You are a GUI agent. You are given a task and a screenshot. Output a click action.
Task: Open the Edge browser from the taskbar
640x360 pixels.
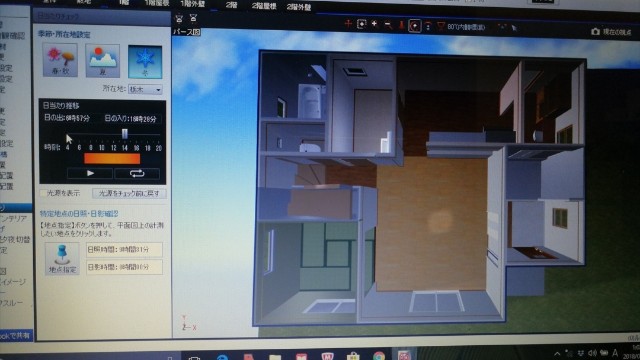222,358
